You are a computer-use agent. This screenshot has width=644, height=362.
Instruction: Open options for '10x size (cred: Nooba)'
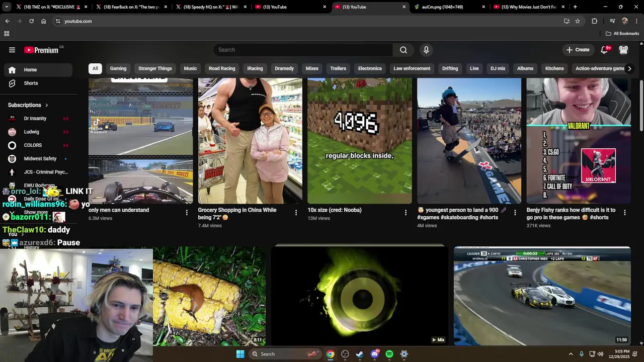(x=406, y=213)
